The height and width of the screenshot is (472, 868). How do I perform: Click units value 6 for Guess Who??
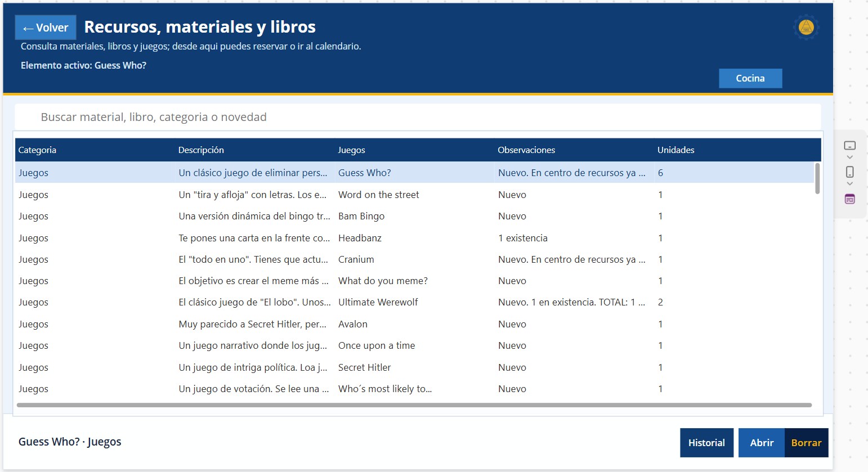pos(660,173)
